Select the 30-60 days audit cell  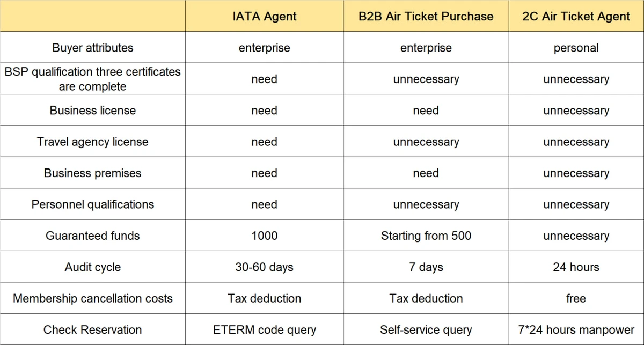pyautogui.click(x=264, y=267)
